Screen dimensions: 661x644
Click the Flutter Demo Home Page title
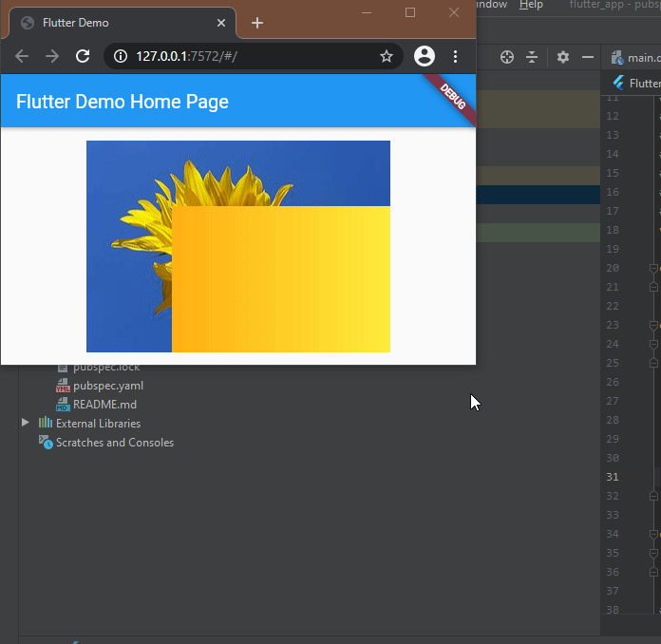click(123, 102)
